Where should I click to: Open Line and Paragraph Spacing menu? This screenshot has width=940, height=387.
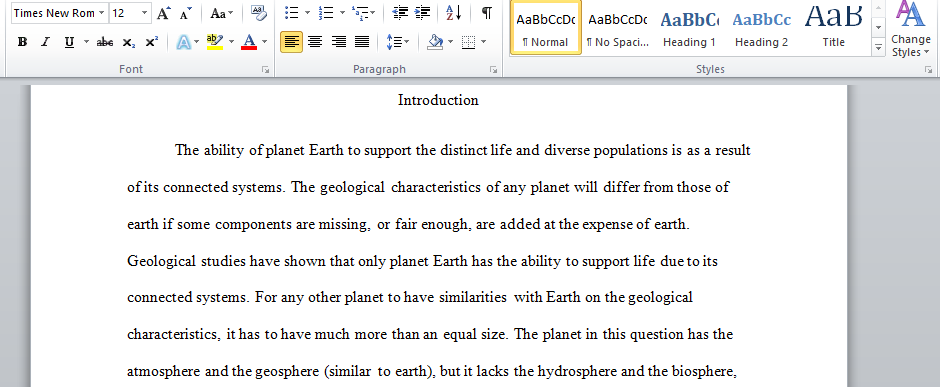(397, 42)
